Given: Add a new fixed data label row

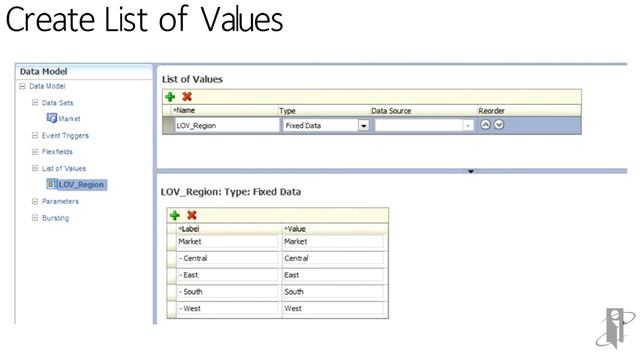Looking at the screenshot, I should (175, 215).
